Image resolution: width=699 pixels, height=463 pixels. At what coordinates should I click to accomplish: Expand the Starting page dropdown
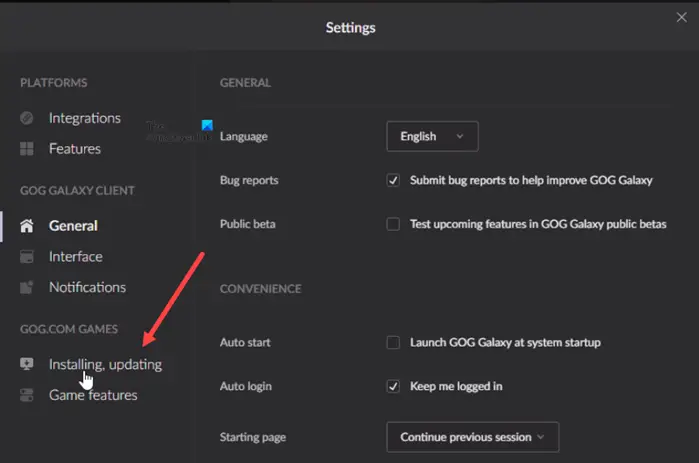(x=472, y=437)
